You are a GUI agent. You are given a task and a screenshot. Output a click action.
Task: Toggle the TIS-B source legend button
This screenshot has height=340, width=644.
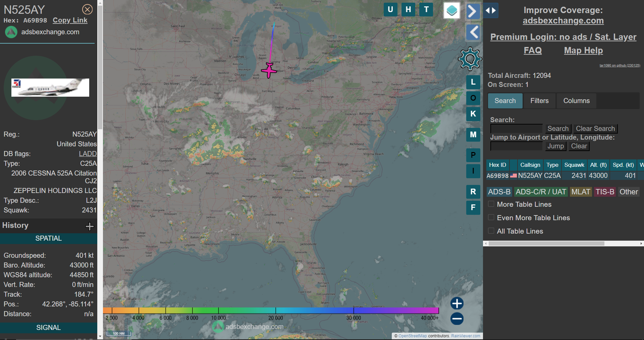605,192
